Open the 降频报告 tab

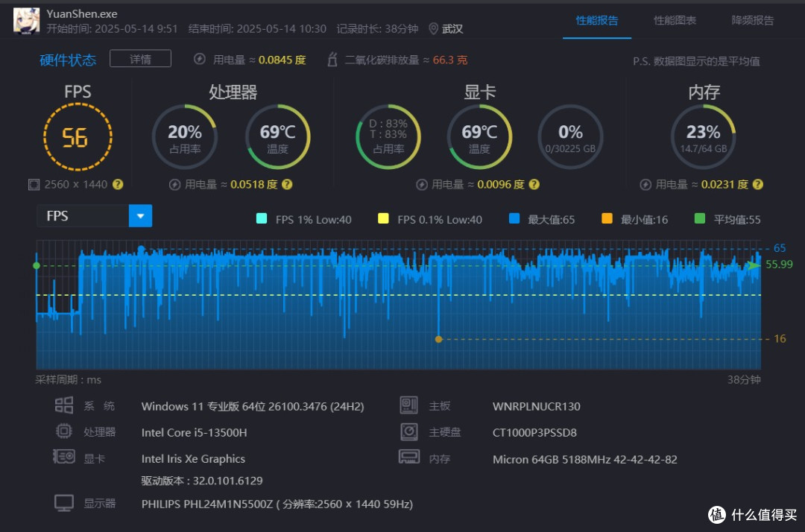[753, 21]
